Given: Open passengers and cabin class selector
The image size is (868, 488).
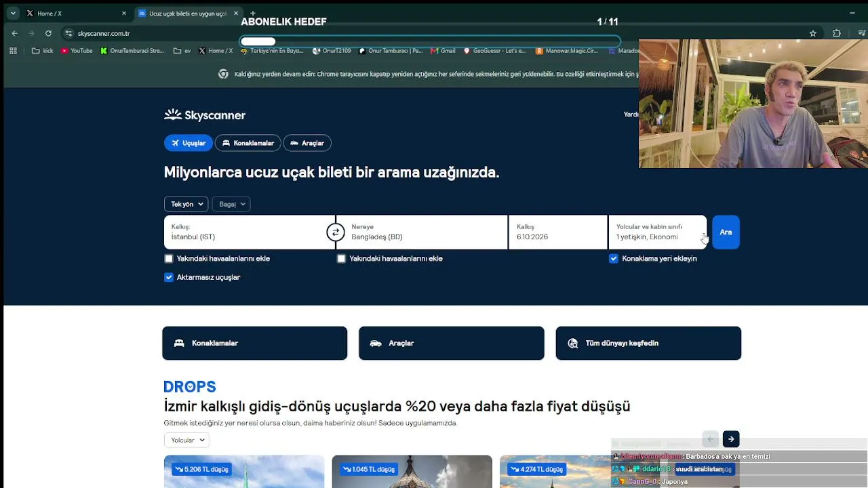Looking at the screenshot, I should [x=657, y=232].
